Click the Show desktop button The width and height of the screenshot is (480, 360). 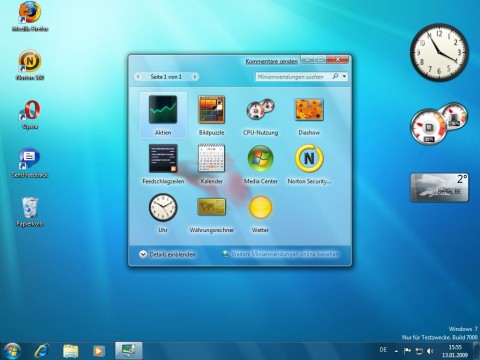(x=477, y=351)
